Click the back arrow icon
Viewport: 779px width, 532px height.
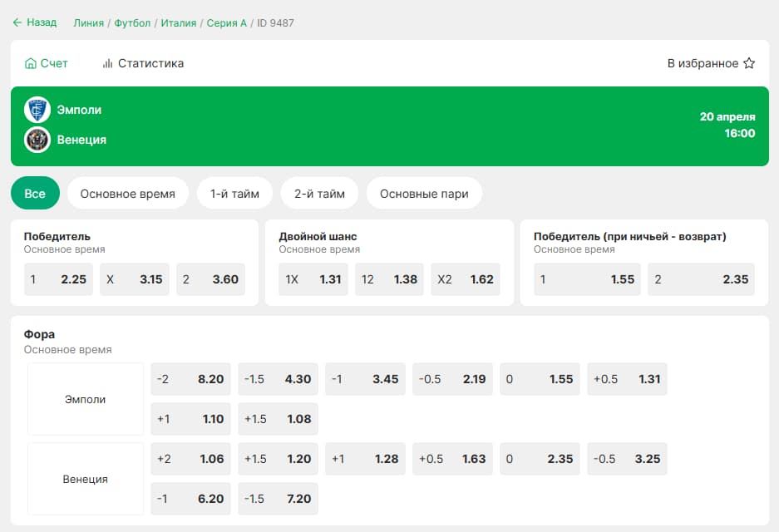click(x=17, y=22)
